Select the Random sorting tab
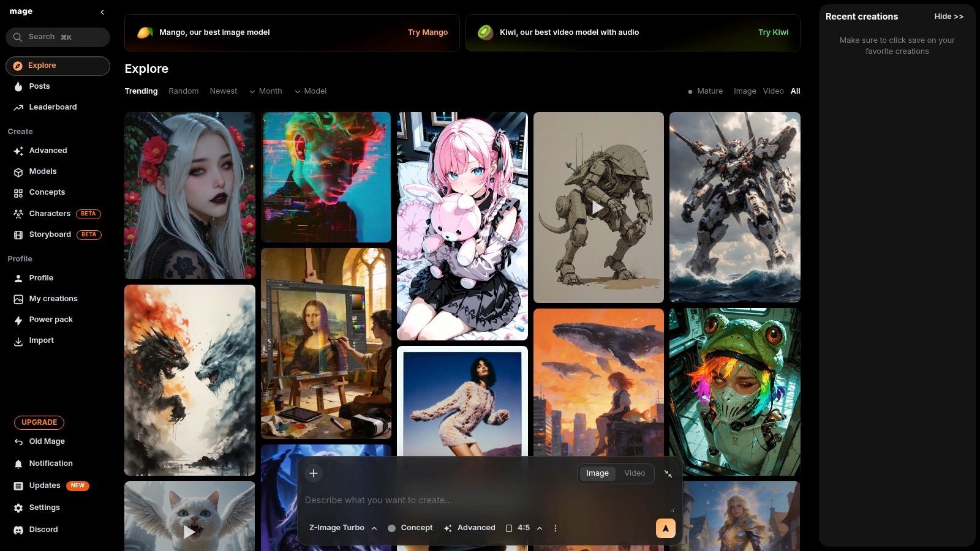The image size is (980, 551). point(183,91)
